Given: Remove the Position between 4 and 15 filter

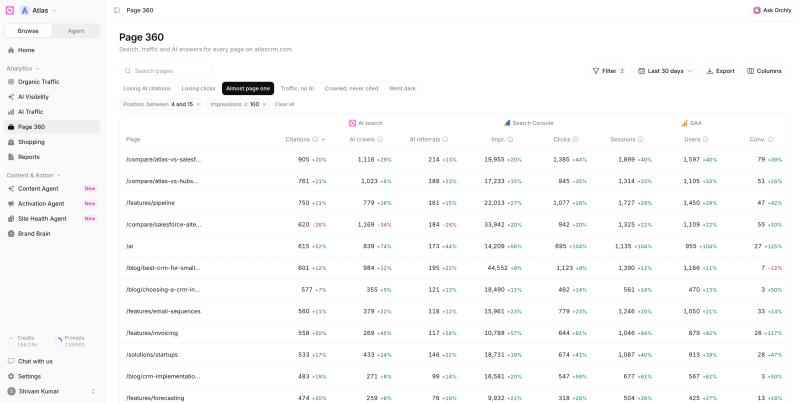Looking at the screenshot, I should (x=198, y=104).
